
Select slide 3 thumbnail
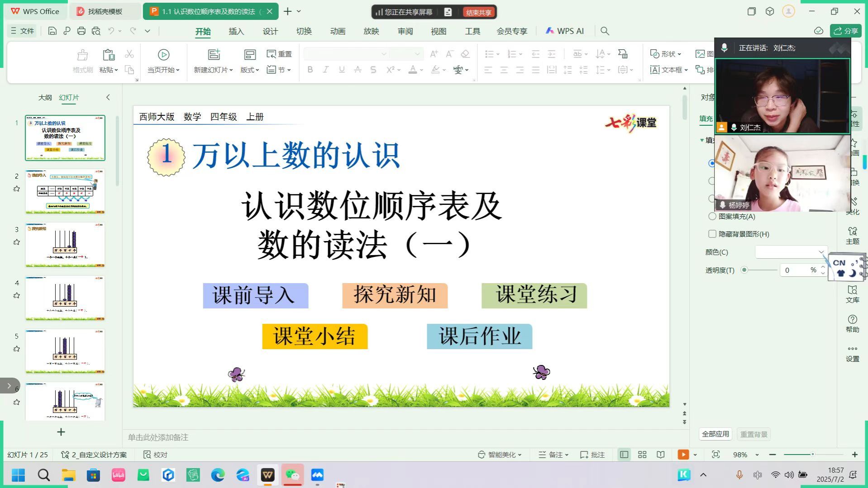pos(65,245)
